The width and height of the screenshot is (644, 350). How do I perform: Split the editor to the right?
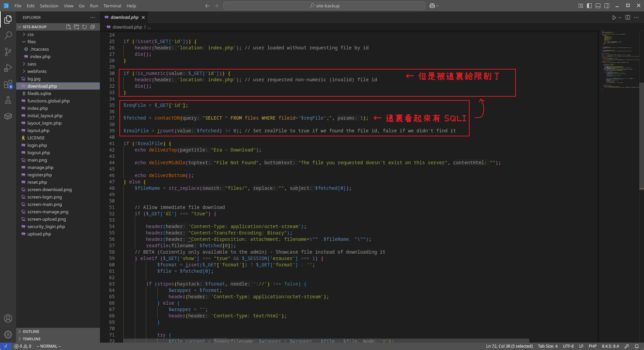[x=628, y=17]
